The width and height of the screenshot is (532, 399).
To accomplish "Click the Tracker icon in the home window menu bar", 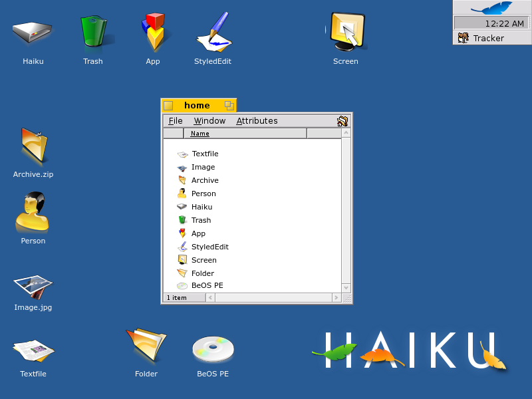I will (x=342, y=121).
